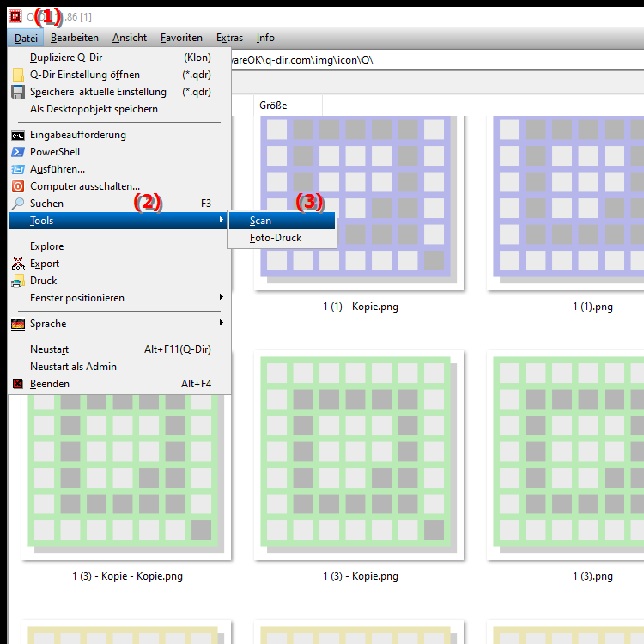644x644 pixels.
Task: Click file name 1 (3).png
Action: (x=592, y=576)
